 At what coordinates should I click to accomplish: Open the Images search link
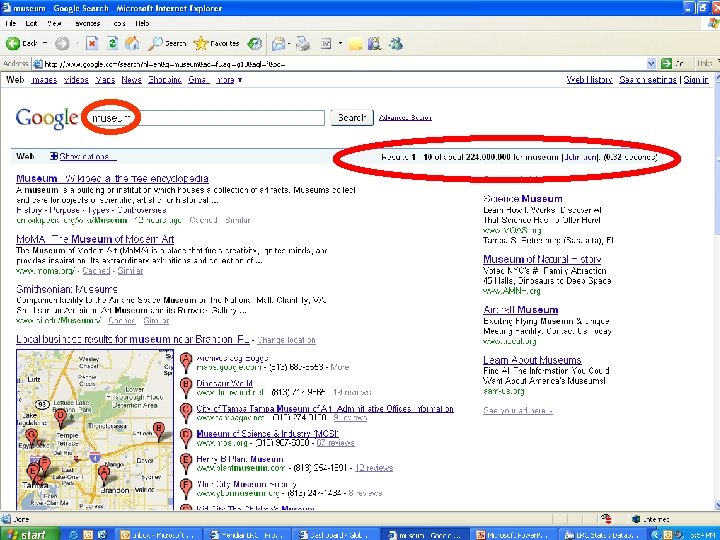pos(45,80)
